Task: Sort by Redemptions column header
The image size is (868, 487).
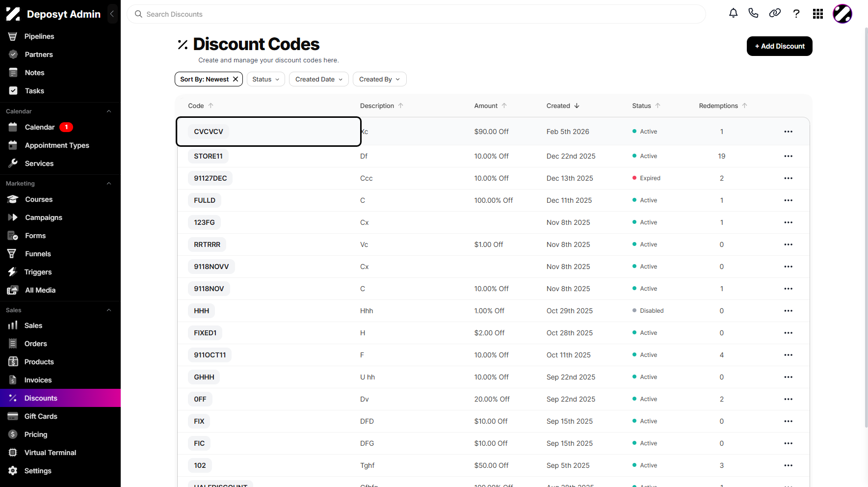Action: tap(723, 106)
